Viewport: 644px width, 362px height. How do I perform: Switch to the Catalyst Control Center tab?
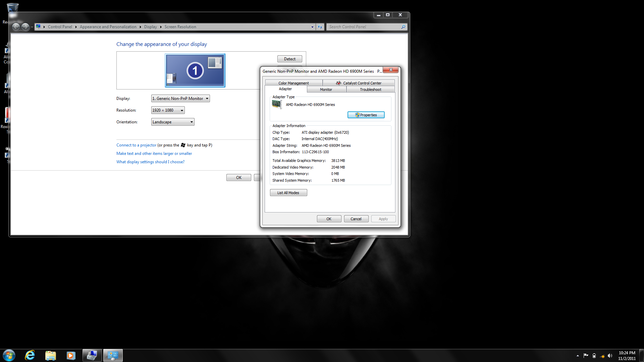click(359, 83)
